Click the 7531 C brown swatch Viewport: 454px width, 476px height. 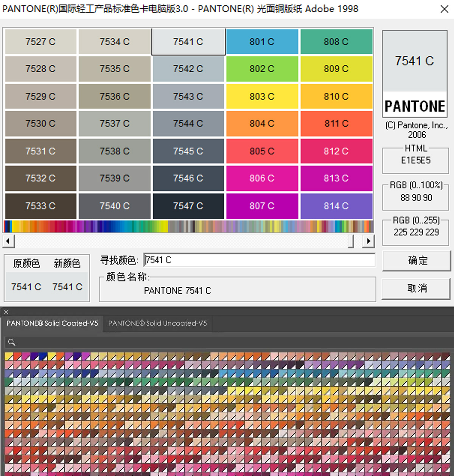coord(40,151)
